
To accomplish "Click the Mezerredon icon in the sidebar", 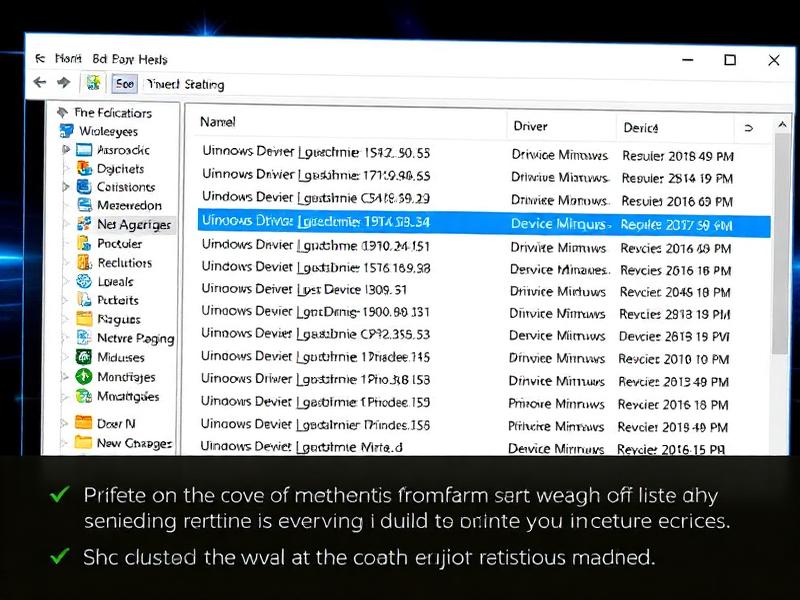I will pos(84,205).
